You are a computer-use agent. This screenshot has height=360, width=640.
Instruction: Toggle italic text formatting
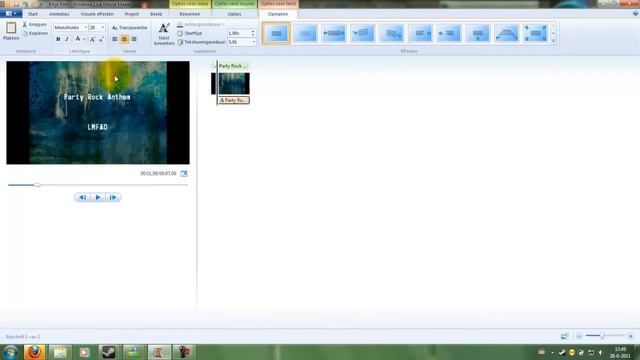(67, 39)
